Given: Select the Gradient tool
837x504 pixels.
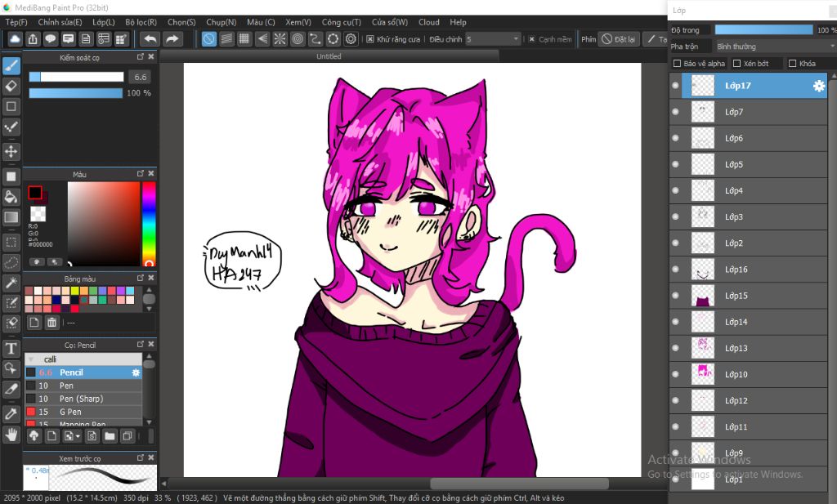Looking at the screenshot, I should coord(11,217).
